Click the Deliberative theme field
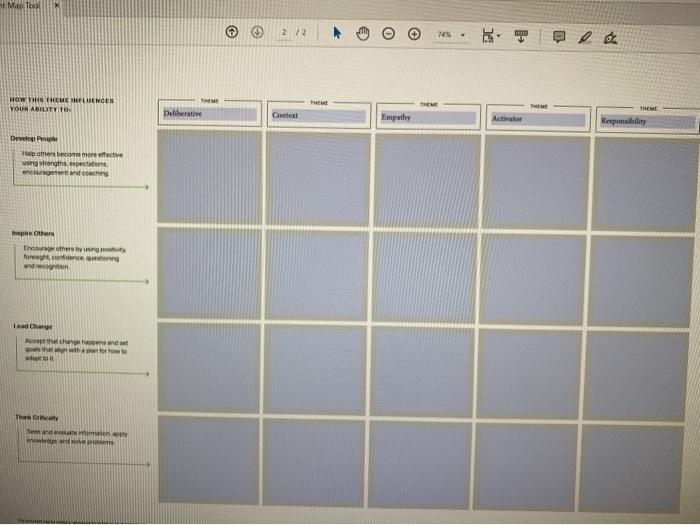Viewport: 700px width, 525px height. point(210,114)
